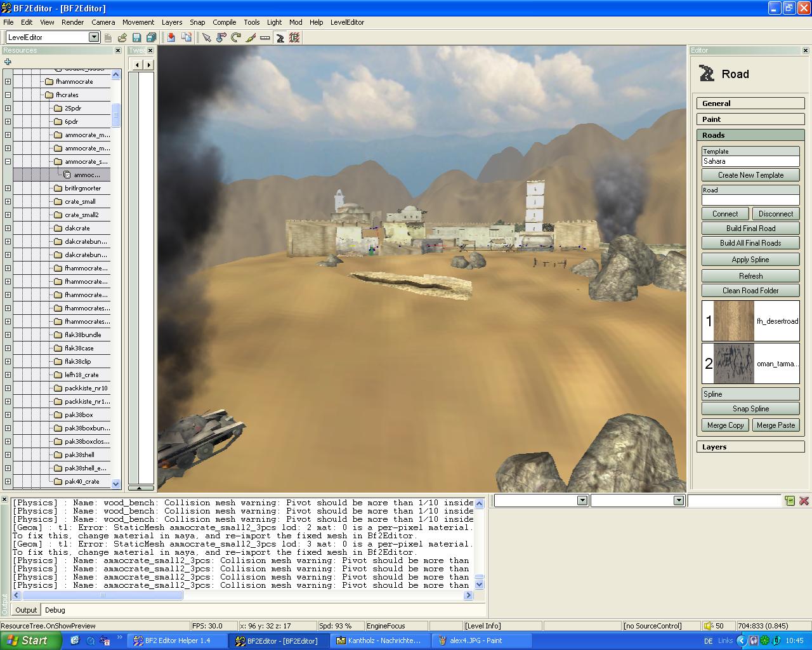
Task: Click the Apply Spline button
Action: (750, 260)
